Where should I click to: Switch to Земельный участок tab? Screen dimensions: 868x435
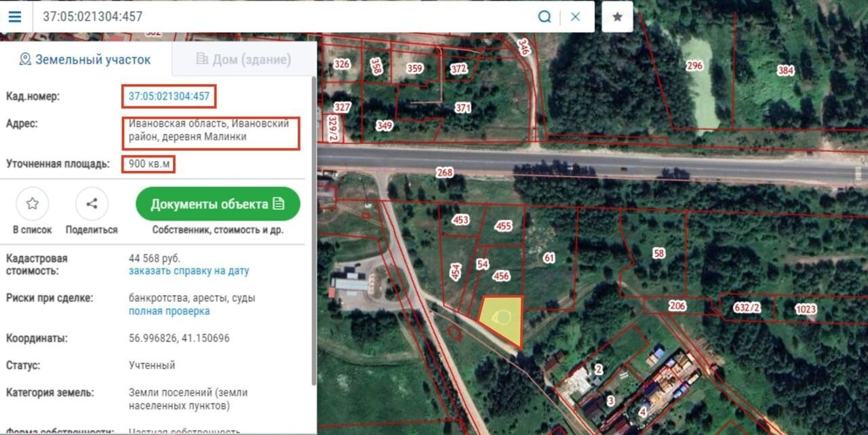coord(85,60)
